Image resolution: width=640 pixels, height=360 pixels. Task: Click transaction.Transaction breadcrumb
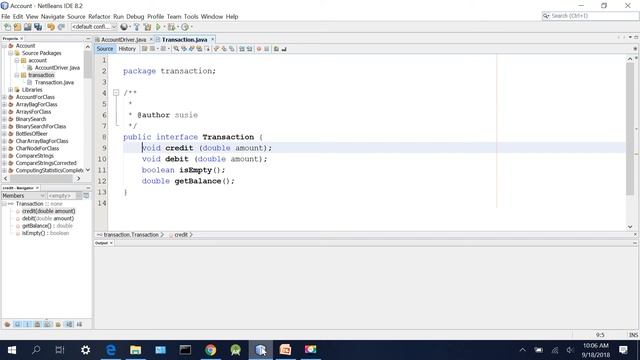point(131,235)
